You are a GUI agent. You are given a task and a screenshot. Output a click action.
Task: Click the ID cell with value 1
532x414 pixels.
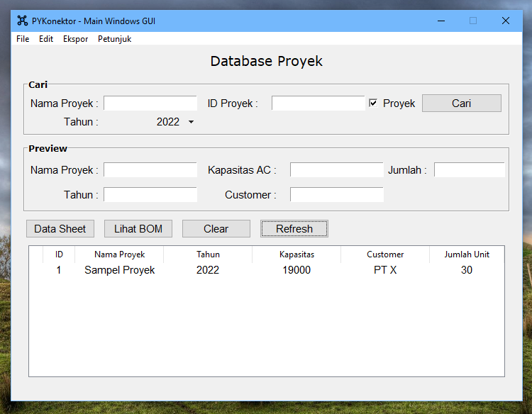pos(59,270)
